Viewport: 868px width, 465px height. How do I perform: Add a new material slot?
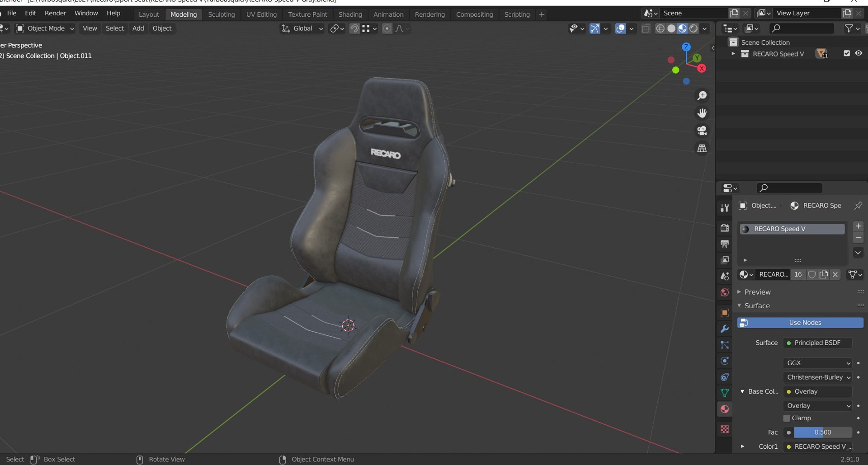(858, 226)
